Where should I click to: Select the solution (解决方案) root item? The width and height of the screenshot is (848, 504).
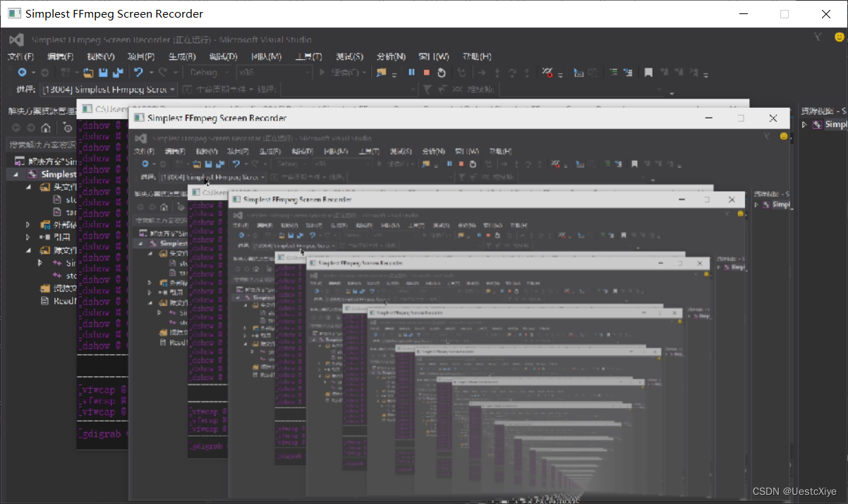click(x=44, y=161)
